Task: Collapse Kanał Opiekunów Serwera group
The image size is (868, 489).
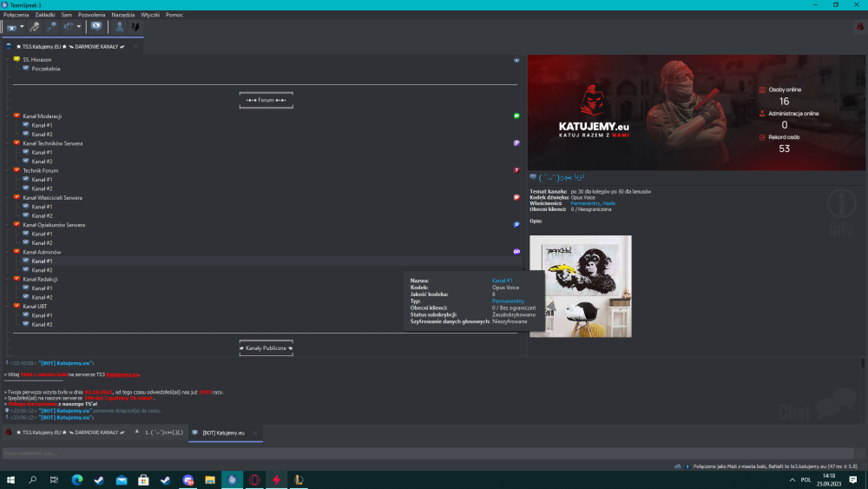Action: click(x=7, y=224)
